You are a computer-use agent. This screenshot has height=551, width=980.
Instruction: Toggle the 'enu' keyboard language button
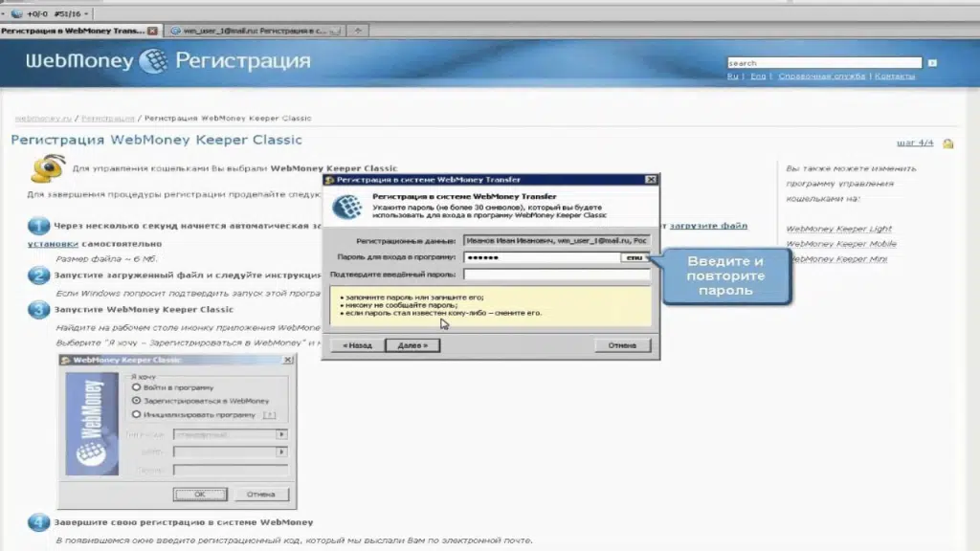coord(635,257)
